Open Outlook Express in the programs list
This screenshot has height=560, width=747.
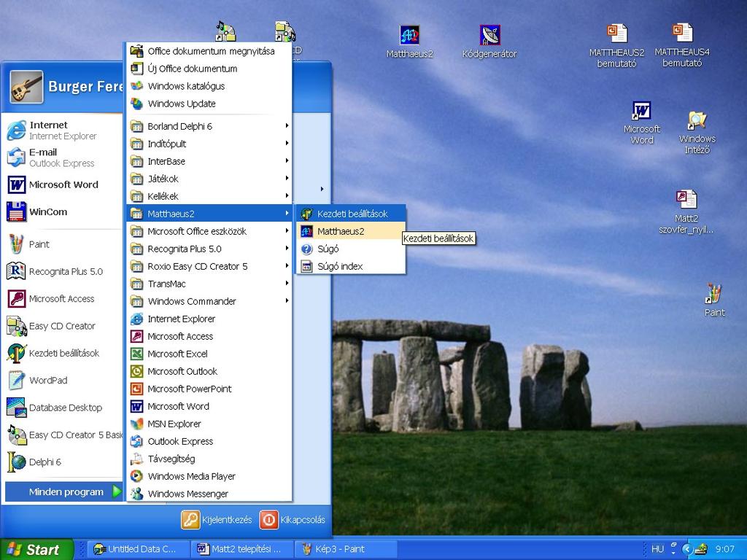[209, 441]
